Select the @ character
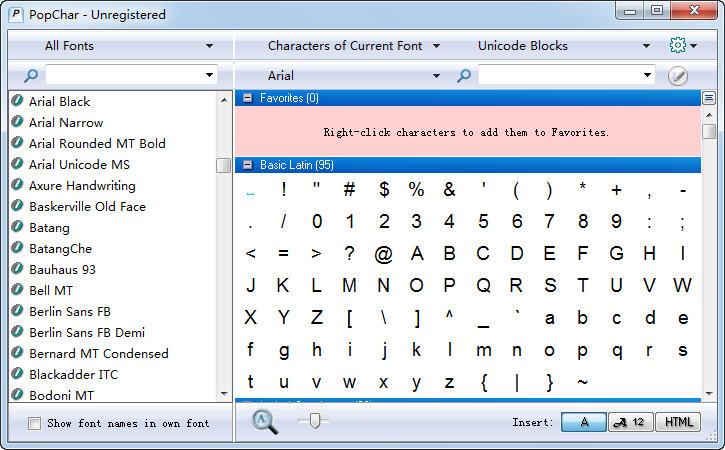 click(x=383, y=253)
